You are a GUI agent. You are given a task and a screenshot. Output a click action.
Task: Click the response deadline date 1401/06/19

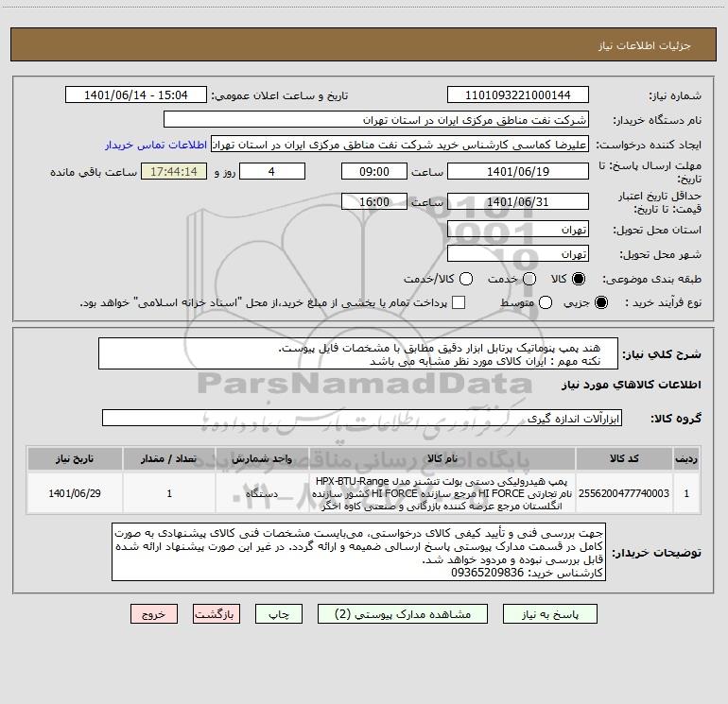click(518, 171)
